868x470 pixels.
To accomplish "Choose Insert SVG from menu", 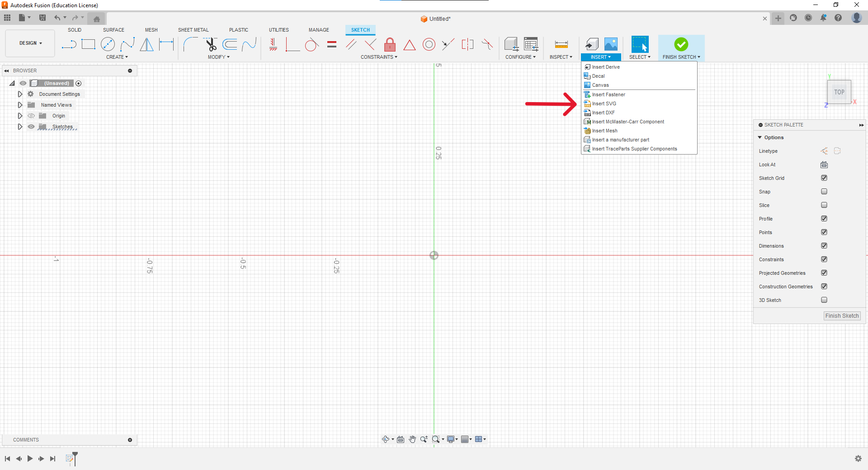I will tap(639, 103).
